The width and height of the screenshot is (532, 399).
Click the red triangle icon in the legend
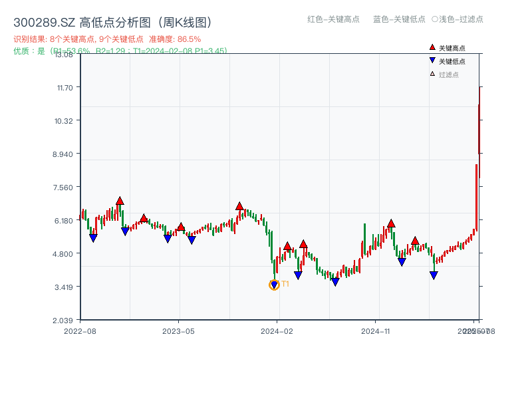(x=432, y=48)
